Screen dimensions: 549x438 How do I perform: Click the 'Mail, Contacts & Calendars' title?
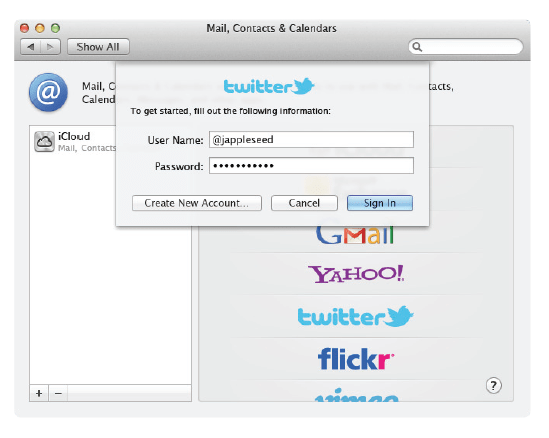click(x=271, y=28)
